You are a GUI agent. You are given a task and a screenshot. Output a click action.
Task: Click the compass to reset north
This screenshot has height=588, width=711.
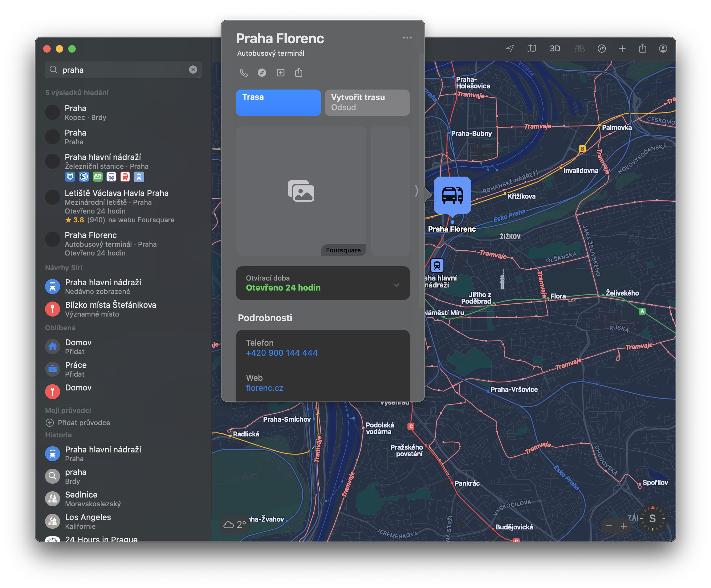pos(652,518)
